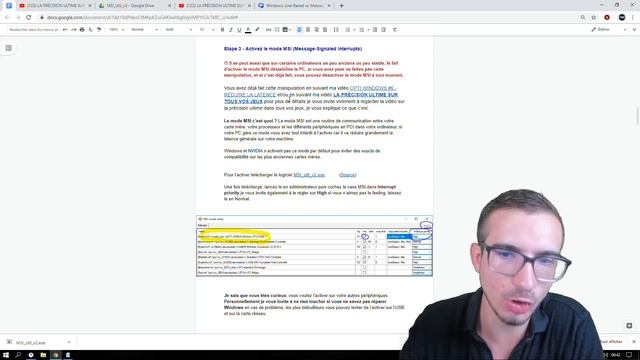640x360 pixels.
Task: Align text left
Action: click(299, 30)
